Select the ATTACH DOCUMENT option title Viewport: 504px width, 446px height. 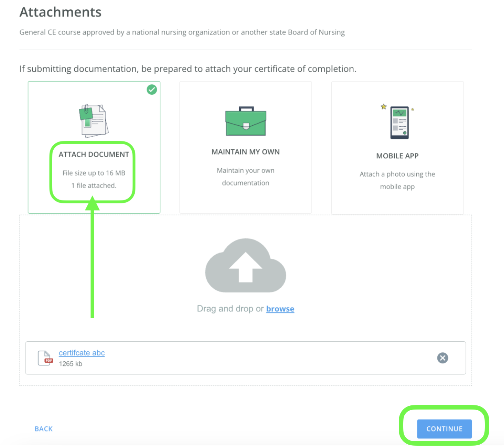94,155
